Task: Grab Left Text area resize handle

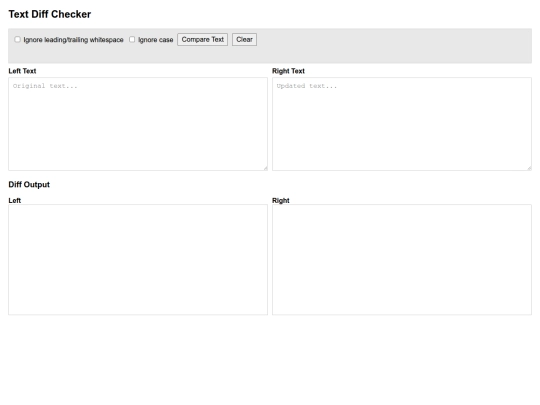Action: pyautogui.click(x=265, y=168)
